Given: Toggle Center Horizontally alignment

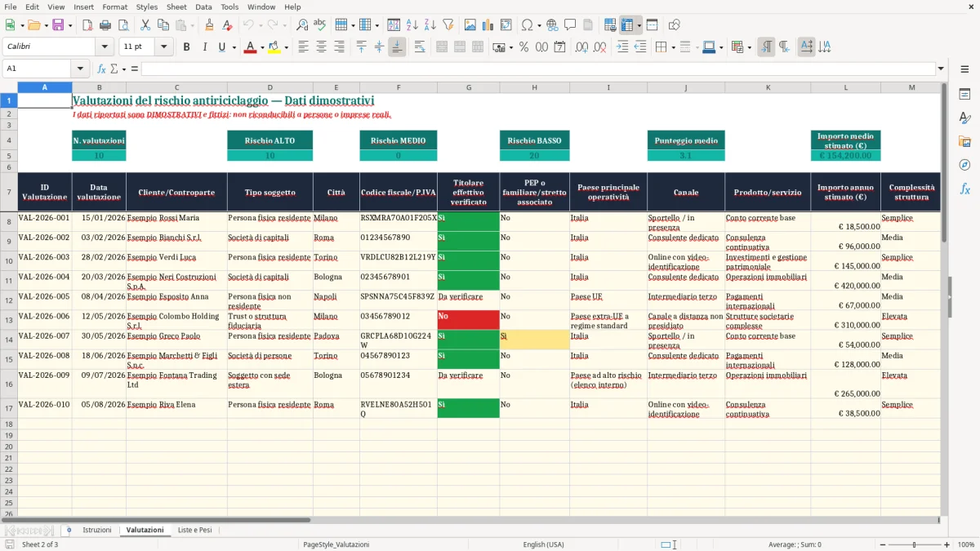Looking at the screenshot, I should pyautogui.click(x=322, y=47).
